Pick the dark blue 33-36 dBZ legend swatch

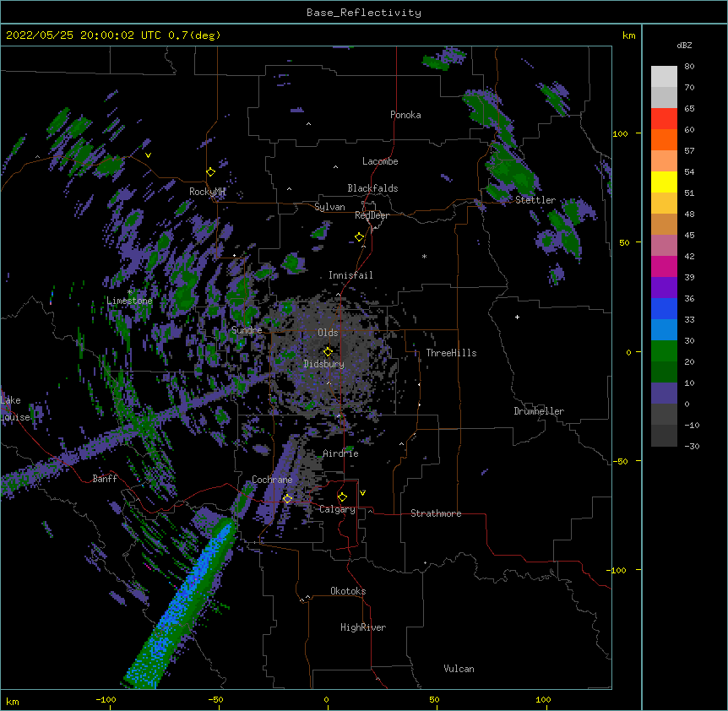[x=664, y=308]
